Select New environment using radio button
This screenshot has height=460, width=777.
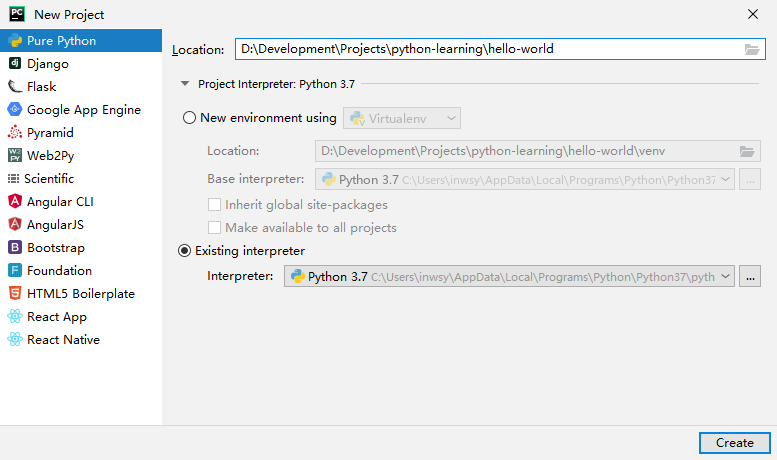tap(189, 118)
